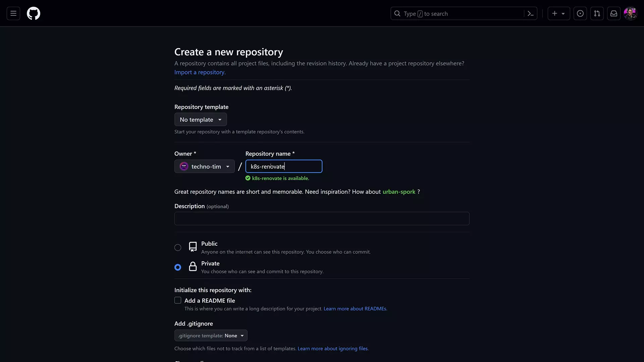Open the issues icon in header
Viewport: 644px width, 362px height.
coord(580,13)
